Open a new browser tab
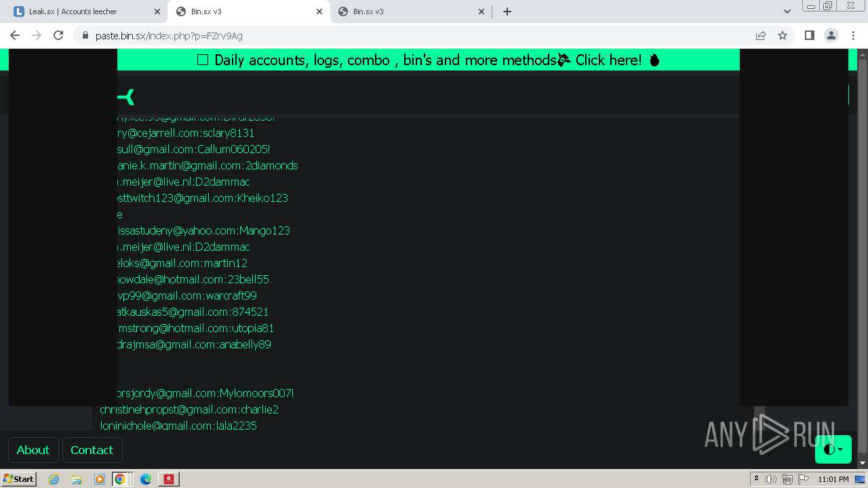The image size is (868, 488). coord(507,12)
